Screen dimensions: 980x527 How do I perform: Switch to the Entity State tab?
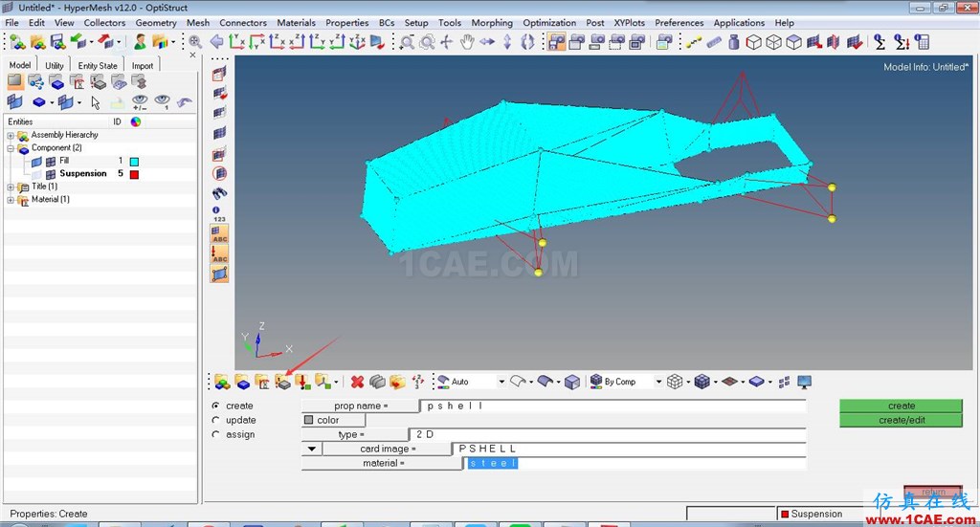pos(98,66)
